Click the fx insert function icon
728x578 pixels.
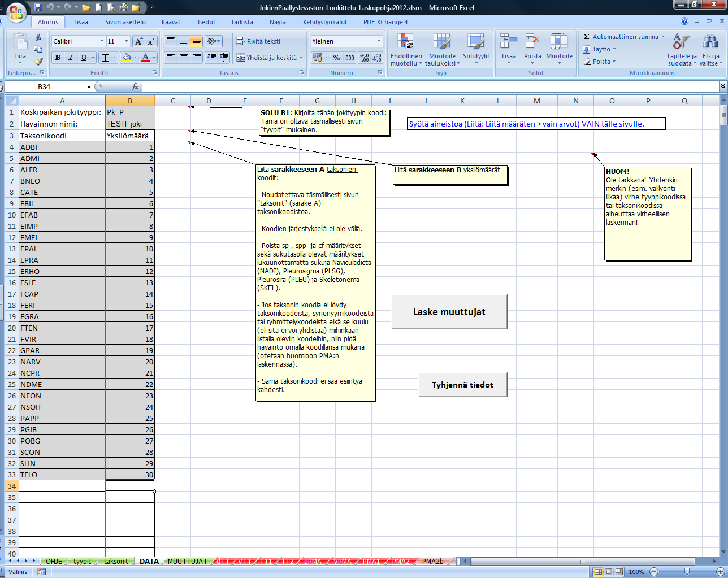click(x=135, y=86)
